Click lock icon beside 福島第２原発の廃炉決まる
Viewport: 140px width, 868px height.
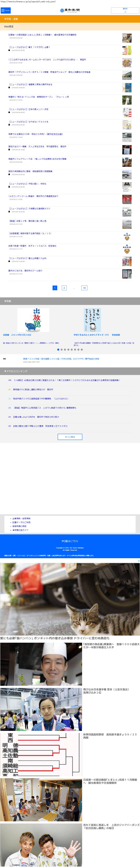click(9, 87)
